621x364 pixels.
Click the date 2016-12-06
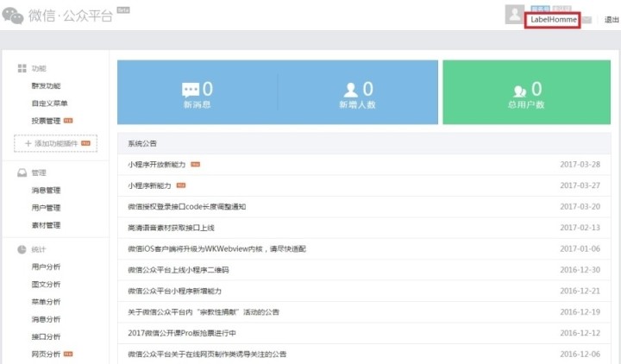(x=580, y=354)
